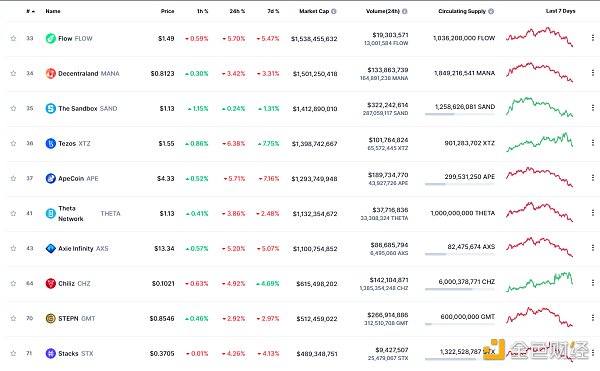Open the three-dot menu for ApeCoin row
600x371 pixels.
pos(593,178)
